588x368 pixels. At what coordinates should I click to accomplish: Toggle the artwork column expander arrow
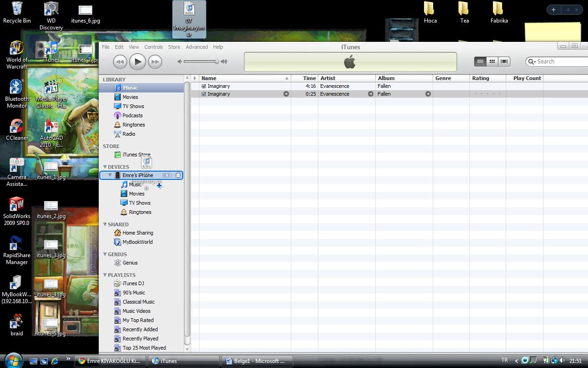(195, 78)
